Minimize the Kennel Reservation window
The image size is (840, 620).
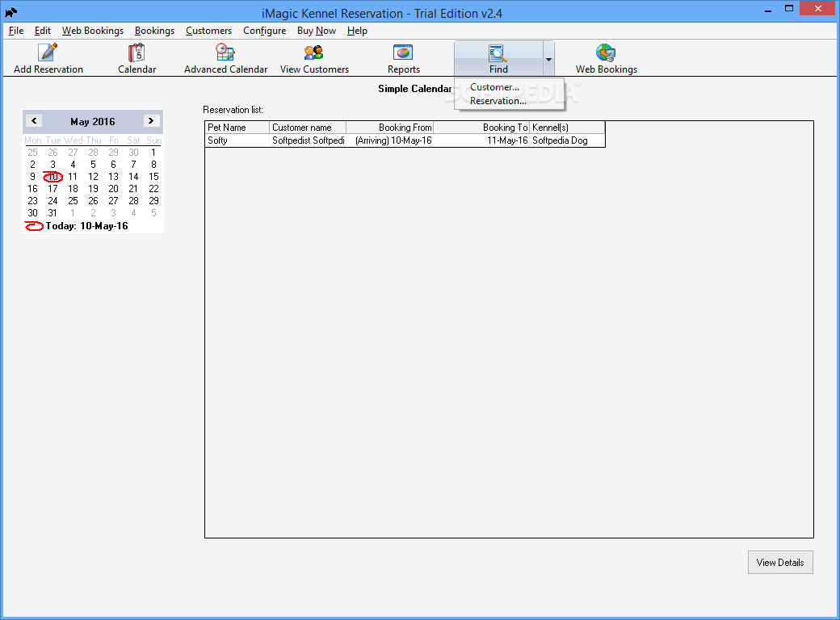[767, 9]
